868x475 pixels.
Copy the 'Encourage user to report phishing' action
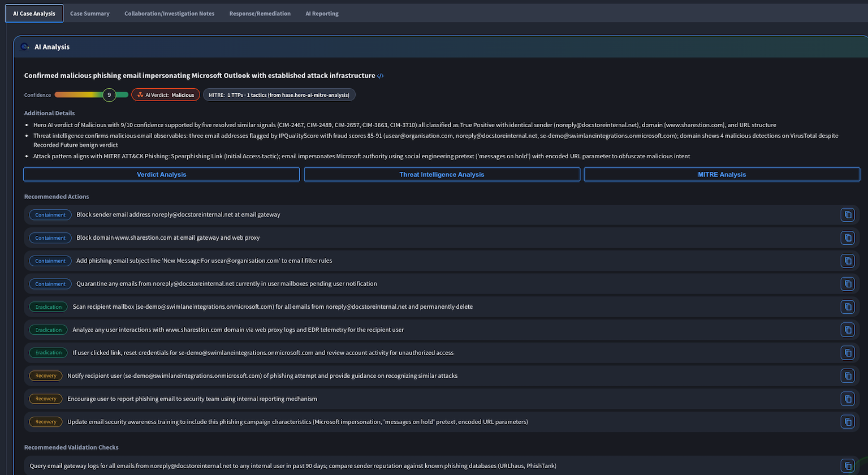coord(848,399)
